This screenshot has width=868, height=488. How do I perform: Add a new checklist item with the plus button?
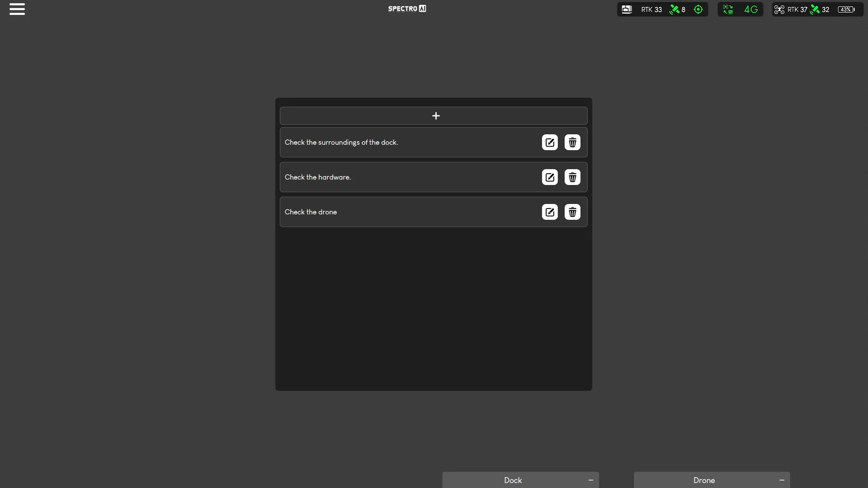(435, 116)
